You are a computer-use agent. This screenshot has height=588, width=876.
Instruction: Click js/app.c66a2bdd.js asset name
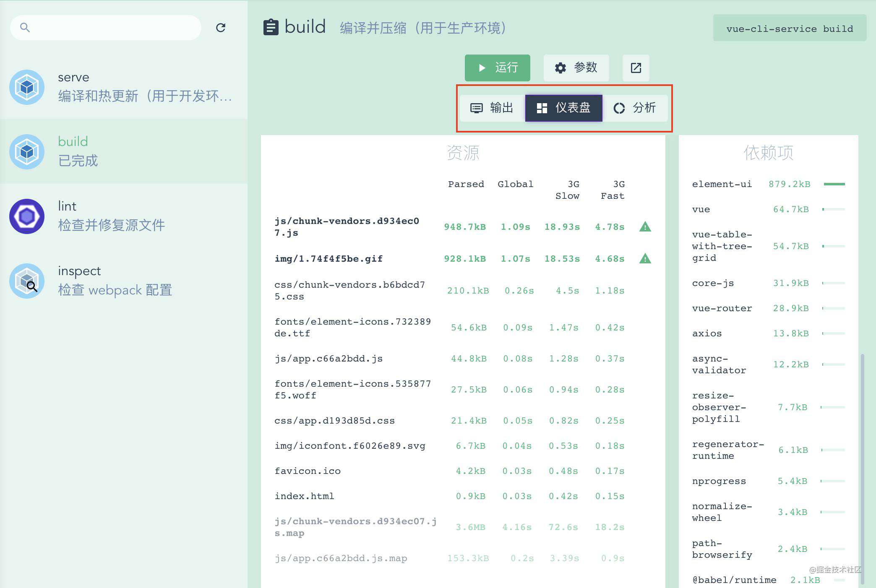pyautogui.click(x=328, y=359)
